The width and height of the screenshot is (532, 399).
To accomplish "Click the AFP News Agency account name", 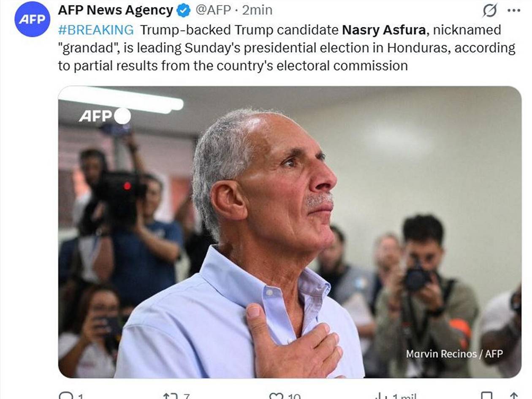I will pos(115,11).
